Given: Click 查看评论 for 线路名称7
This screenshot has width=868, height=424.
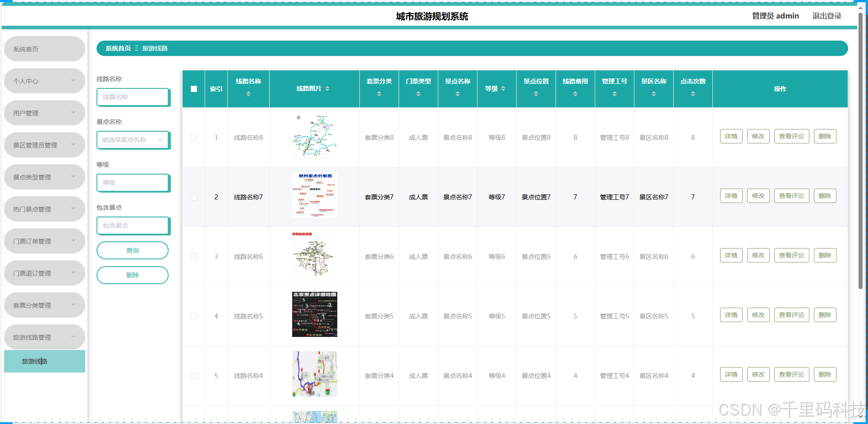Looking at the screenshot, I should click(791, 196).
